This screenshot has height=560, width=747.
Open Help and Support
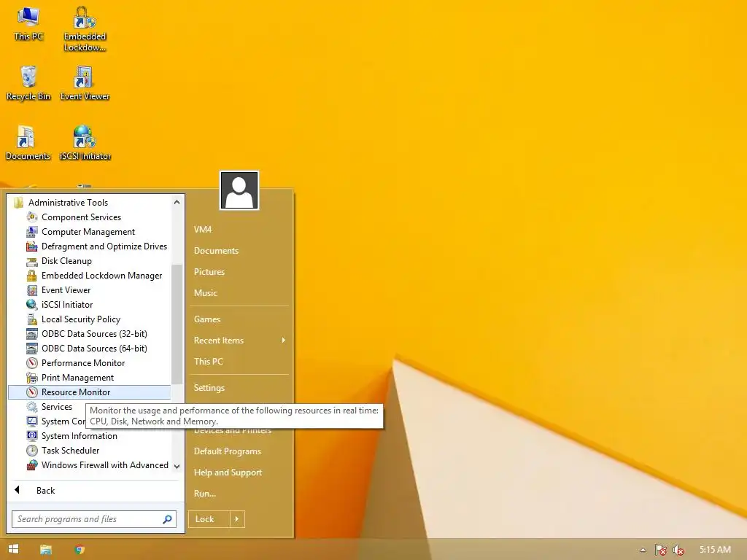tap(228, 472)
